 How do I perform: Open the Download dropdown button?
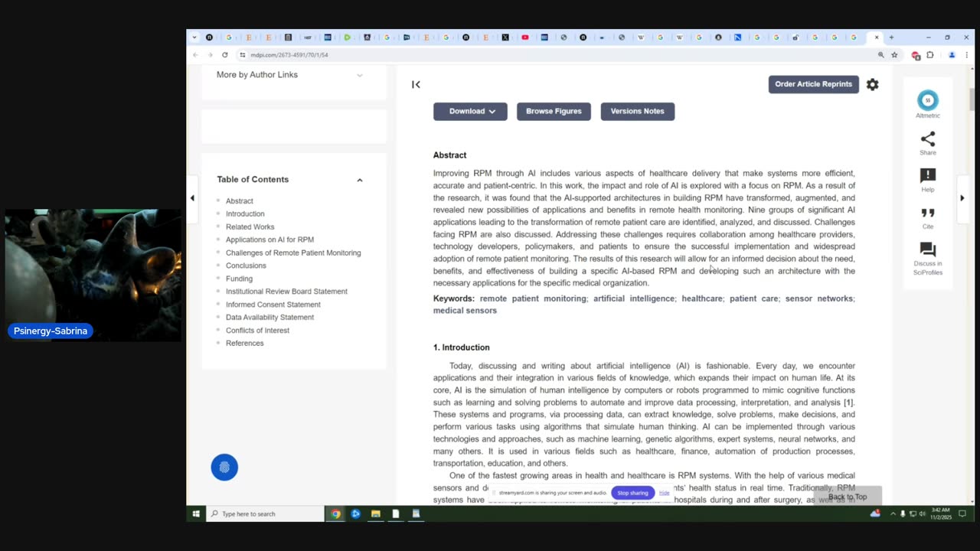click(x=470, y=111)
